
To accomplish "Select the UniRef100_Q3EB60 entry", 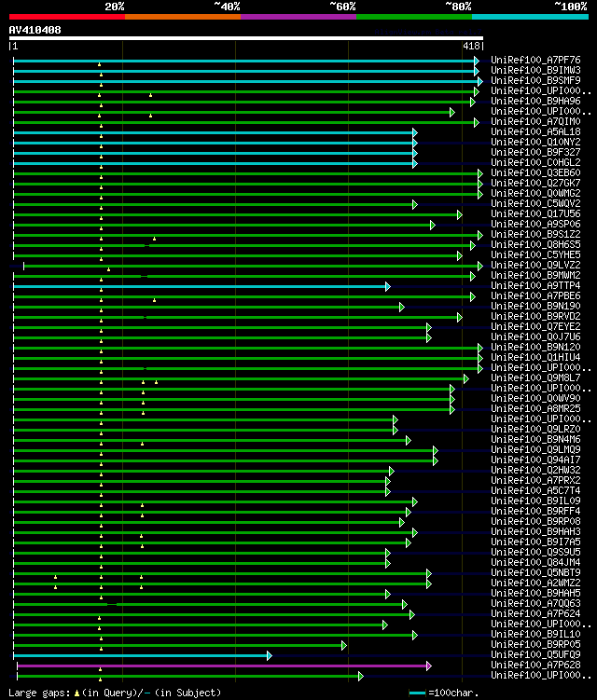I will point(535,172).
